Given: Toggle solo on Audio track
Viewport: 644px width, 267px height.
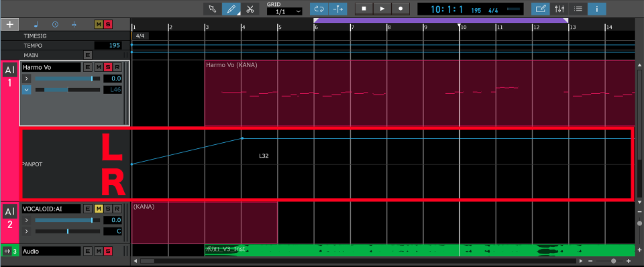Looking at the screenshot, I should pyautogui.click(x=108, y=251).
